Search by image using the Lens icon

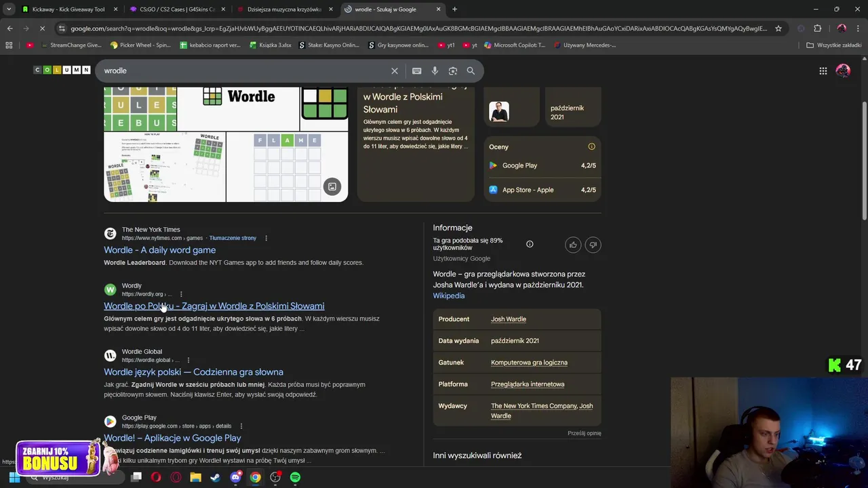(x=452, y=70)
